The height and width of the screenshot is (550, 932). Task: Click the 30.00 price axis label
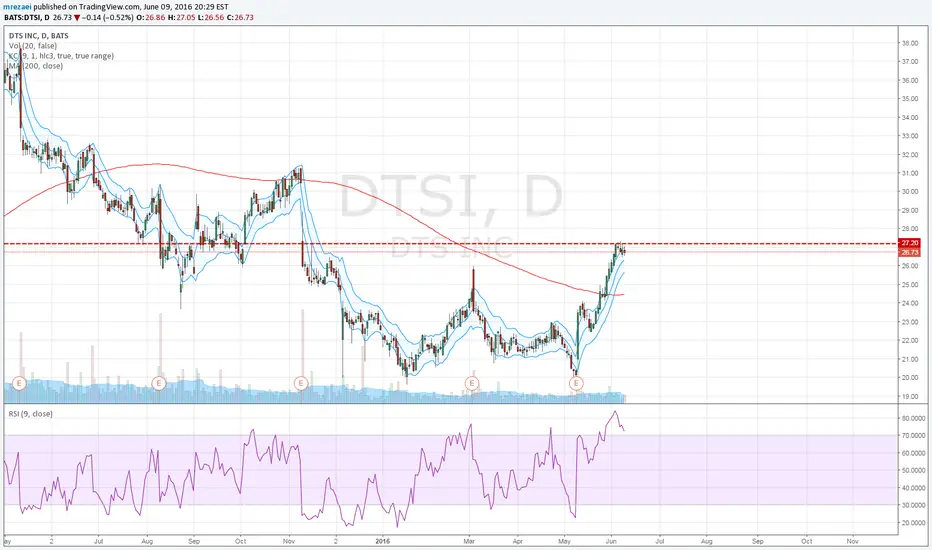point(910,192)
